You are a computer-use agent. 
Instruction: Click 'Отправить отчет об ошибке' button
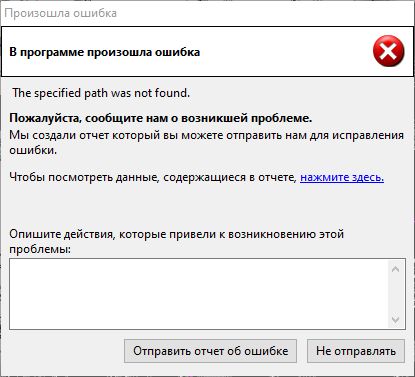tap(210, 351)
